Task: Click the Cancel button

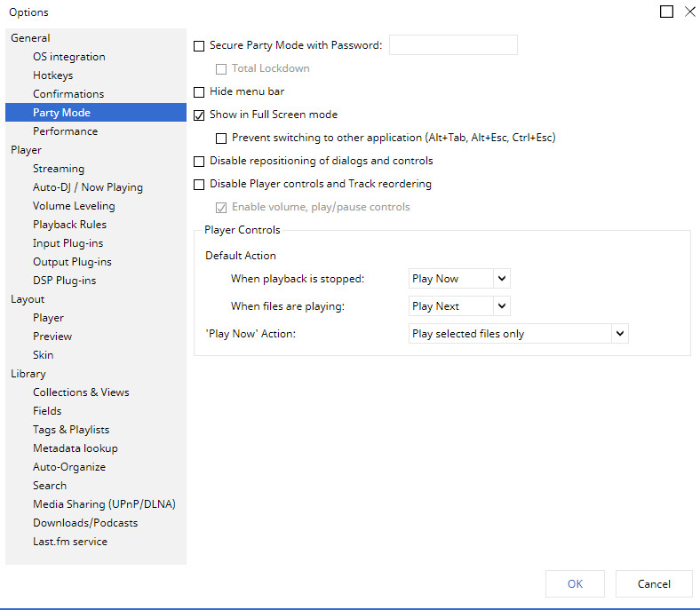Action: [654, 583]
